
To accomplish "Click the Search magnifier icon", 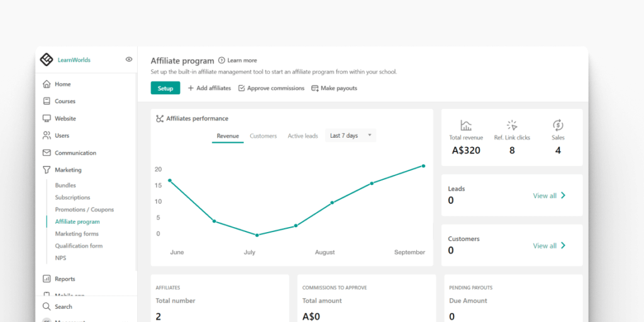I will click(47, 307).
